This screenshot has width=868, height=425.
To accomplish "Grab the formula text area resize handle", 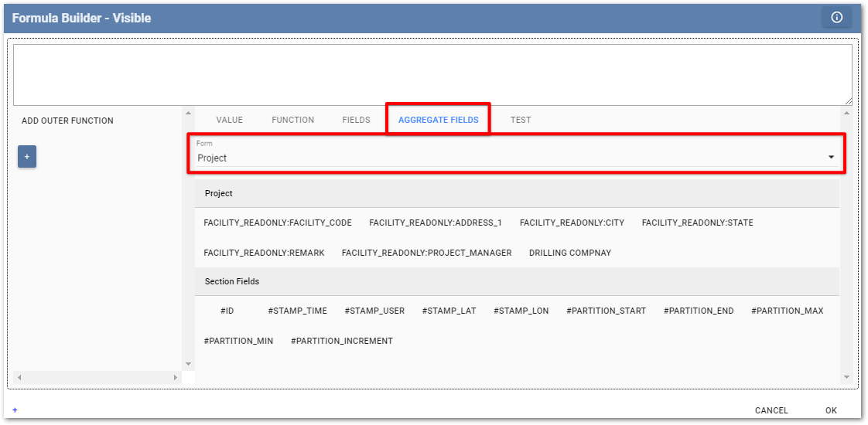I will pos(848,101).
